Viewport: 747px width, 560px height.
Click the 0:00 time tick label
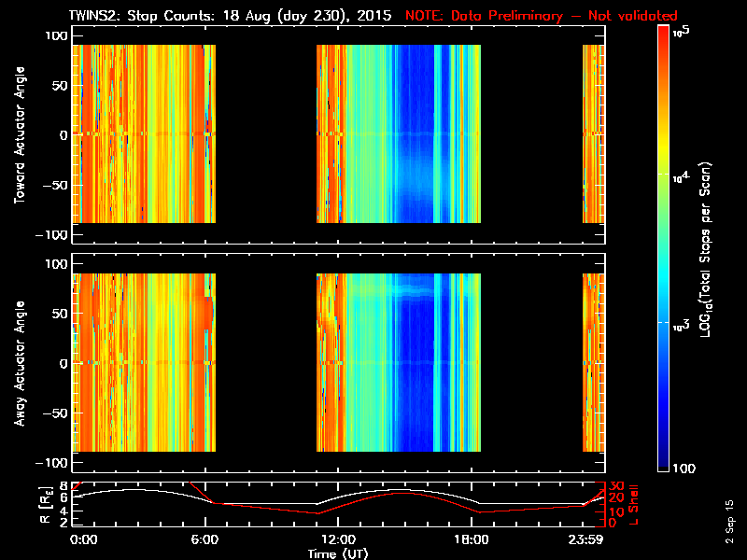[x=84, y=539]
